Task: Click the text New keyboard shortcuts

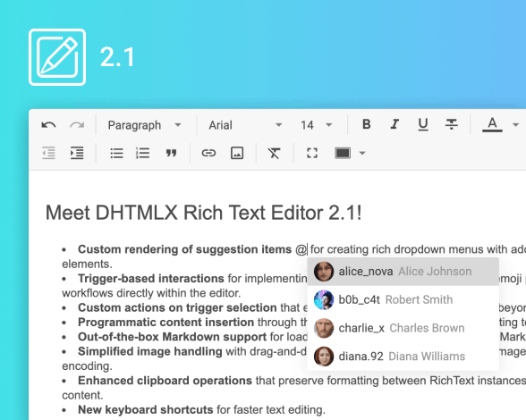Action: (145, 410)
